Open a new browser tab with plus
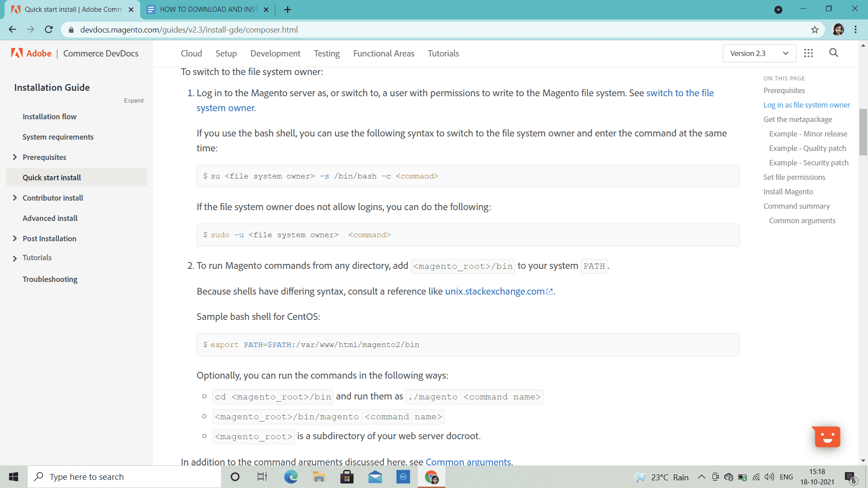Screen dimensions: 868x488 click(x=288, y=9)
